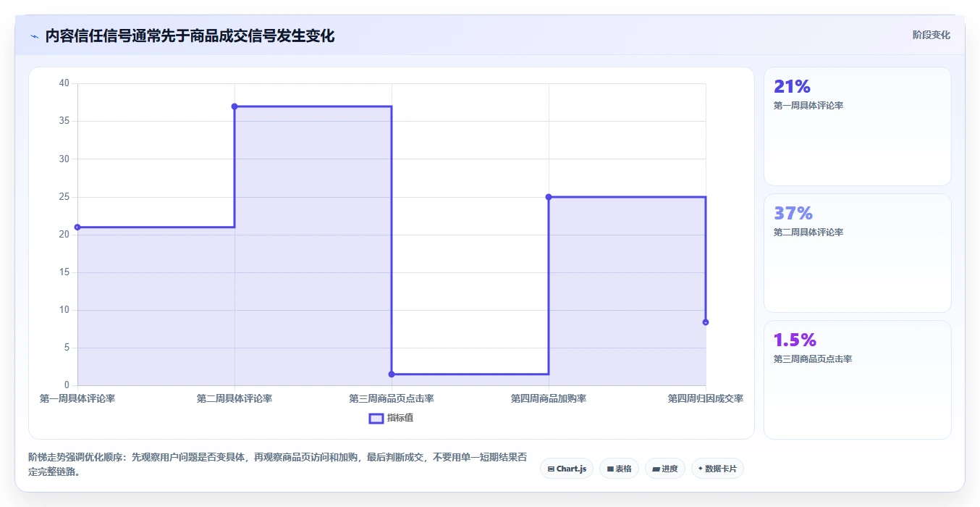Image resolution: width=980 pixels, height=507 pixels.
Task: Select the Chart.js chip
Action: (x=567, y=469)
